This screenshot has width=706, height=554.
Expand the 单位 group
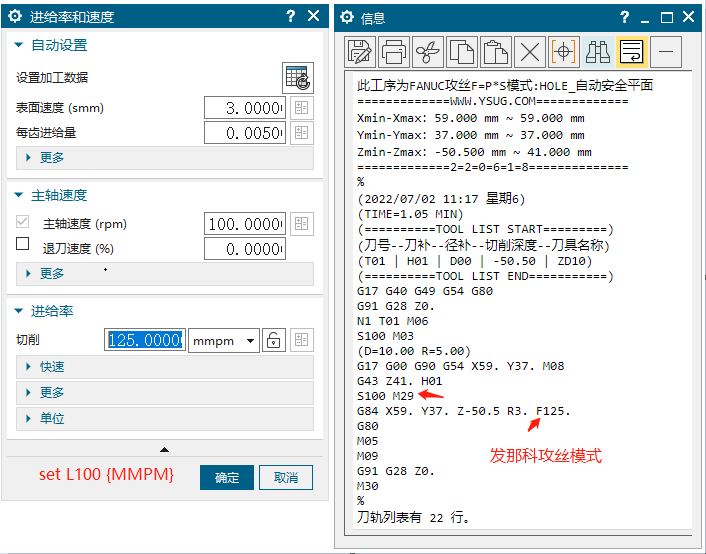(165, 418)
